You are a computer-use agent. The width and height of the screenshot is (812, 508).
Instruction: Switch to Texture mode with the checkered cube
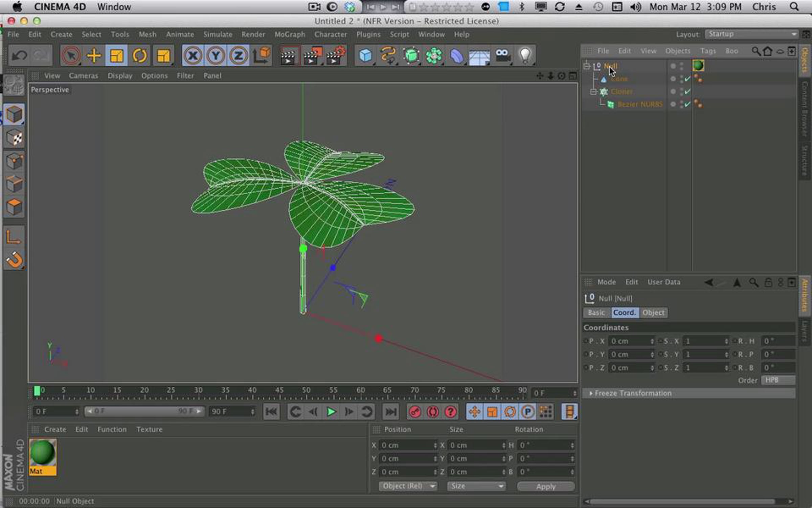point(14,137)
